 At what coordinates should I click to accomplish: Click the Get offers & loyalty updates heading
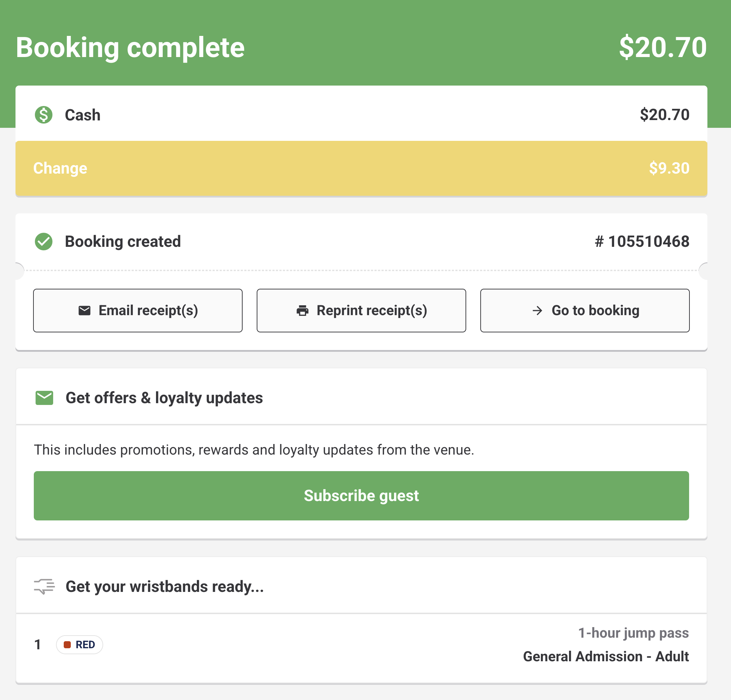(164, 398)
